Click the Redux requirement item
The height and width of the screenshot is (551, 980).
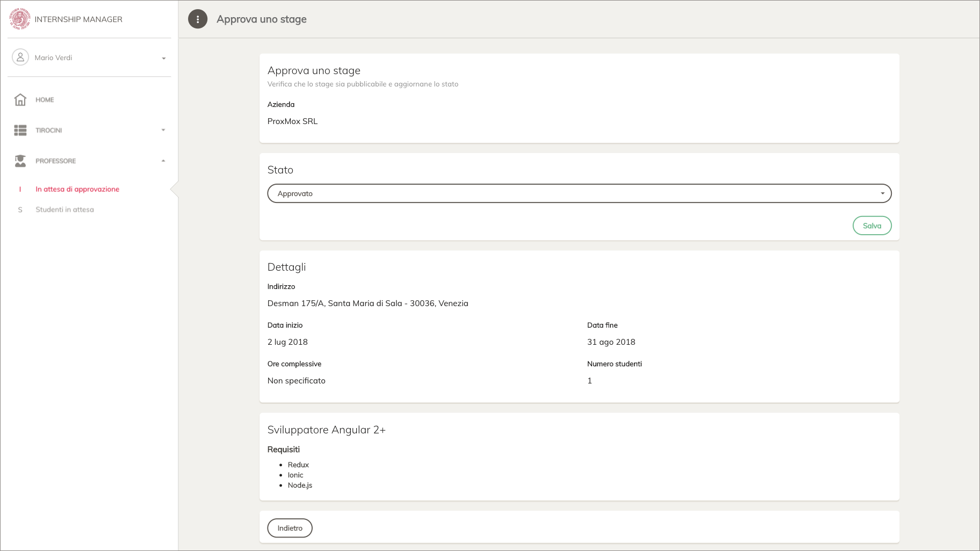pyautogui.click(x=298, y=465)
